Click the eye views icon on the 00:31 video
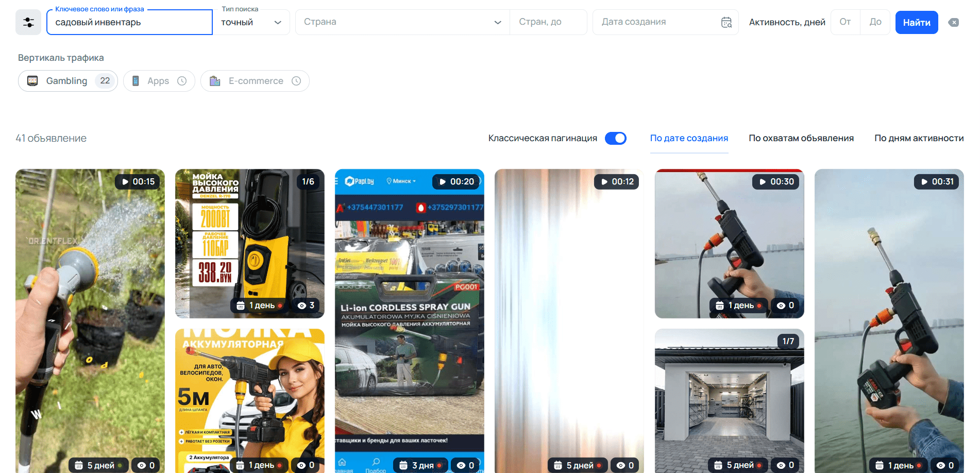Image resolution: width=980 pixels, height=473 pixels. 941,465
